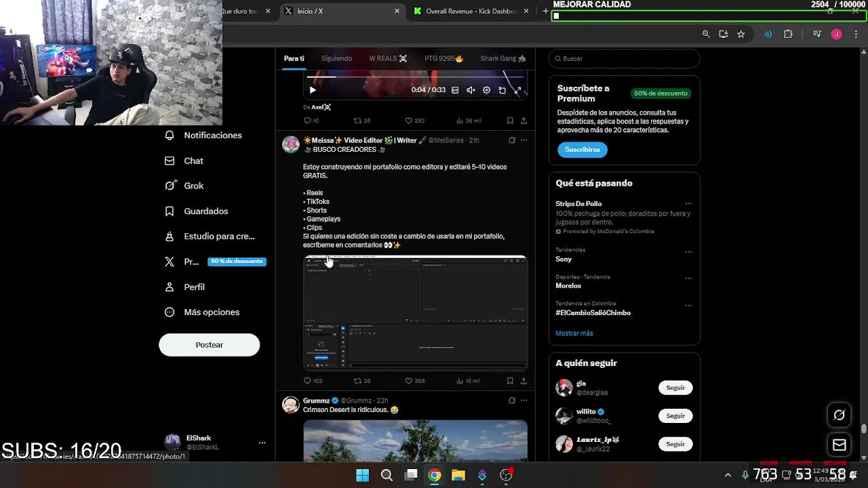The image size is (868, 488).
Task: Bookmark Meissa's post
Action: pyautogui.click(x=510, y=381)
